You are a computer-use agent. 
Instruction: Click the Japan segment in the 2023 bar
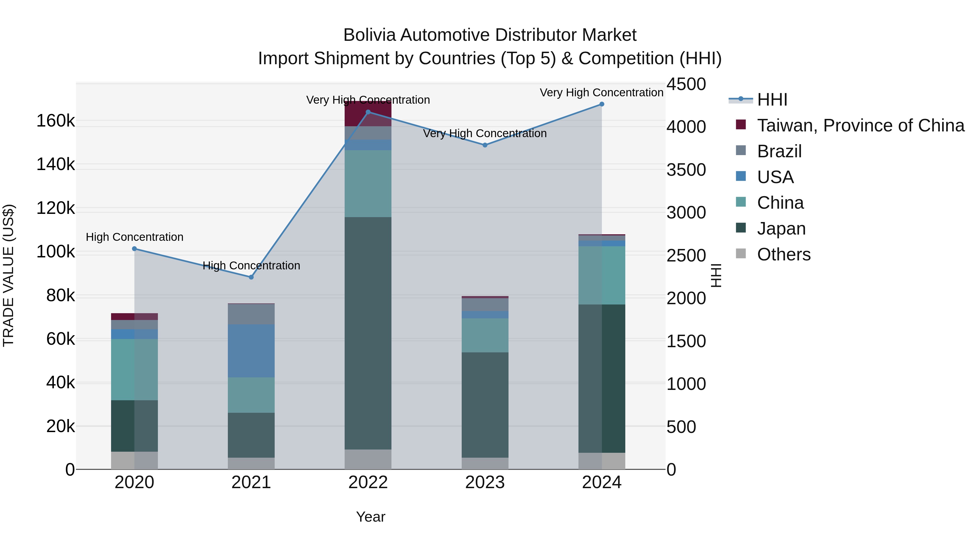485,405
